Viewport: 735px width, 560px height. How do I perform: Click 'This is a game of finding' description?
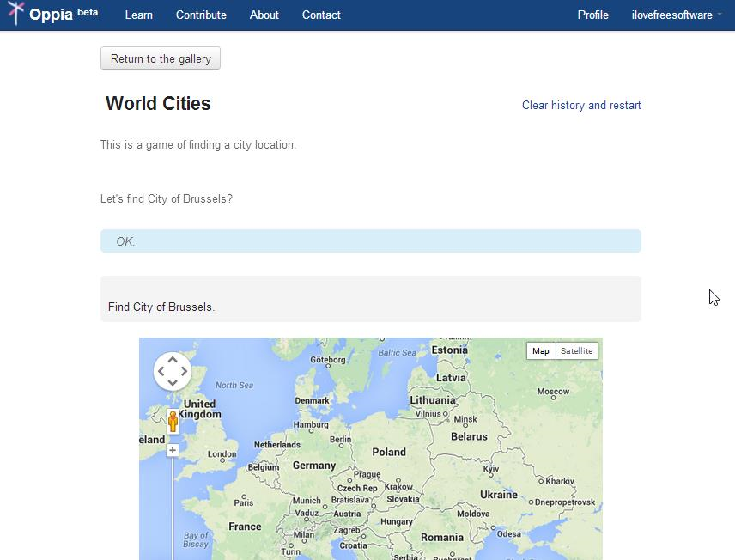coord(198,145)
